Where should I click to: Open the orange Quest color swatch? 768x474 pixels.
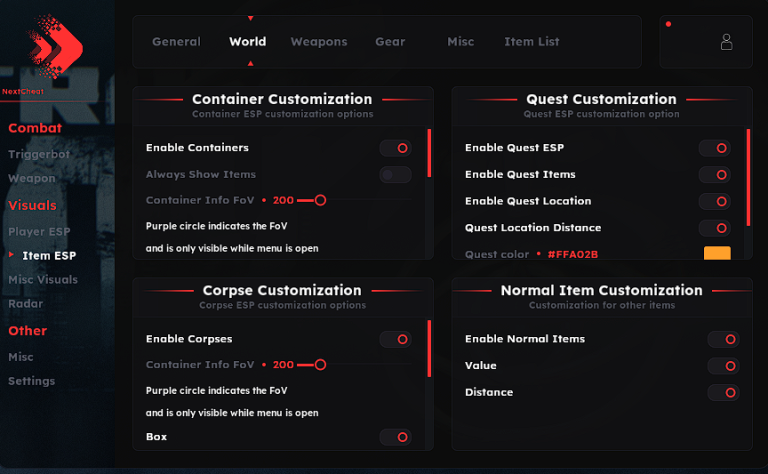(717, 254)
